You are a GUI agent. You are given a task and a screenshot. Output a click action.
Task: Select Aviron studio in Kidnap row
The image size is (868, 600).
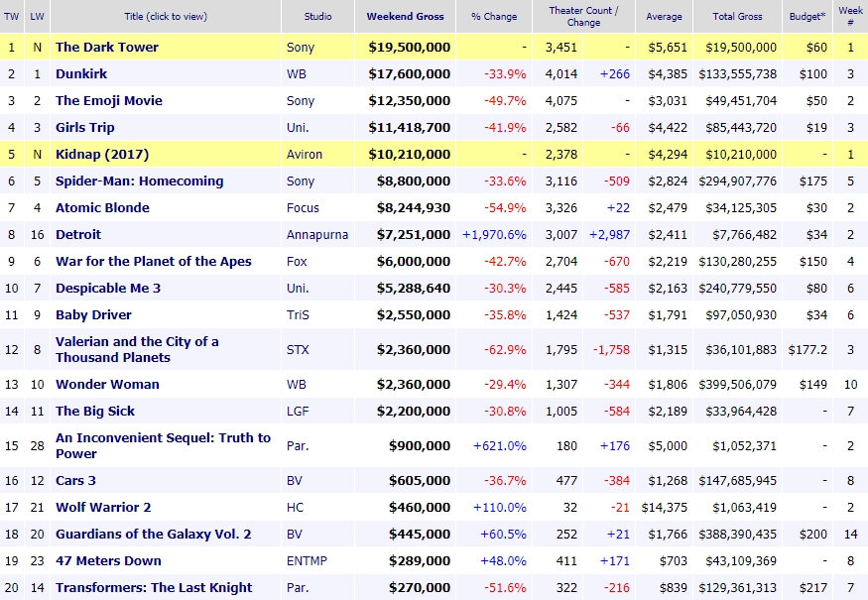point(304,154)
